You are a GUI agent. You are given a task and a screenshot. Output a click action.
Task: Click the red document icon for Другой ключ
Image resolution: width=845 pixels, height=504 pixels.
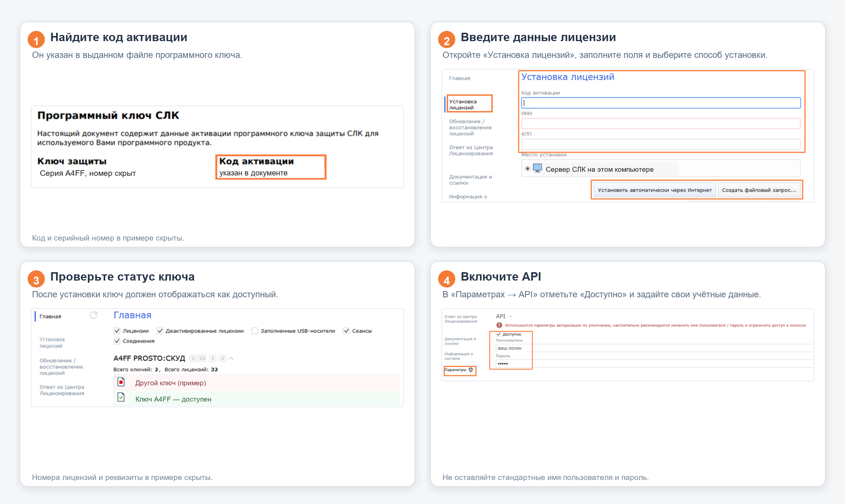click(x=121, y=382)
